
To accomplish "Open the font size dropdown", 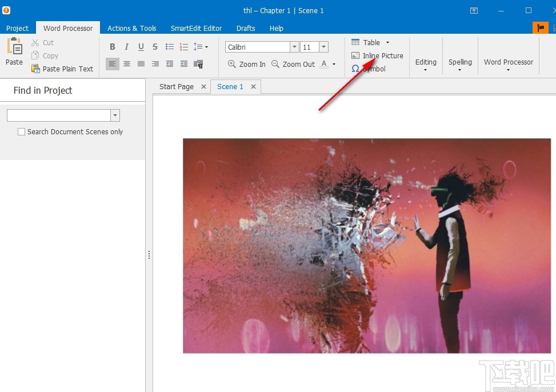I will pyautogui.click(x=324, y=46).
